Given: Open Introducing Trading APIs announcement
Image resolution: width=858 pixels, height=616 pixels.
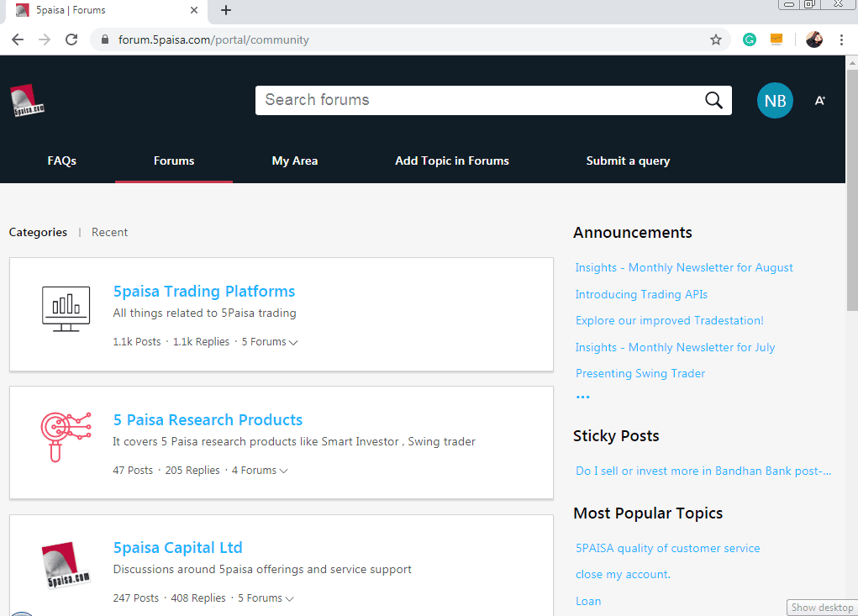Looking at the screenshot, I should pyautogui.click(x=641, y=294).
